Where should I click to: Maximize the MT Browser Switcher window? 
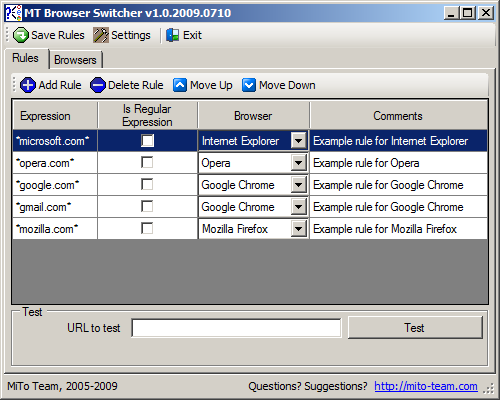point(468,13)
